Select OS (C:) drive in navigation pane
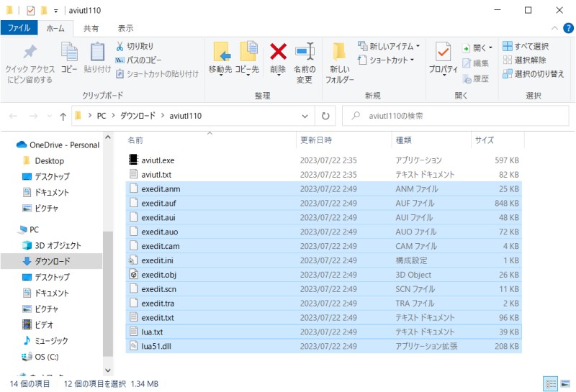The image size is (576, 392). point(40,357)
